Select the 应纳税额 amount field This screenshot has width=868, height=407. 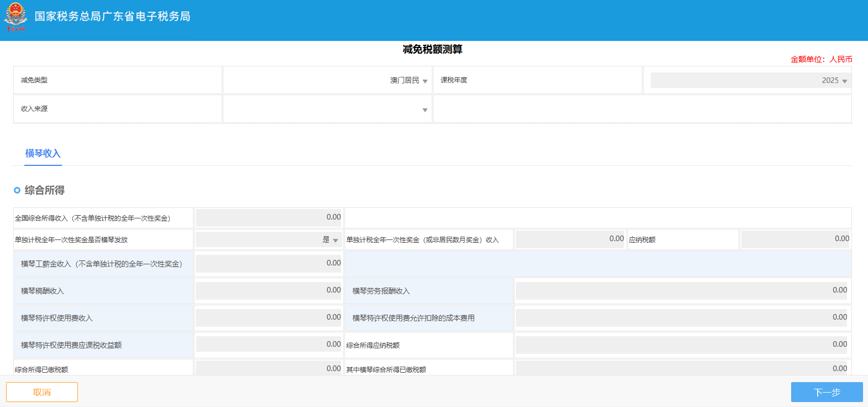coord(795,239)
